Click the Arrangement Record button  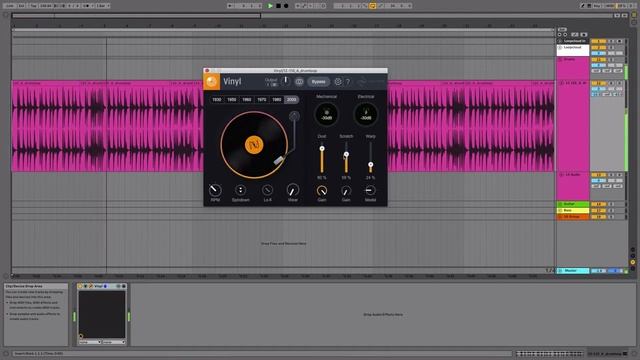pos(286,6)
